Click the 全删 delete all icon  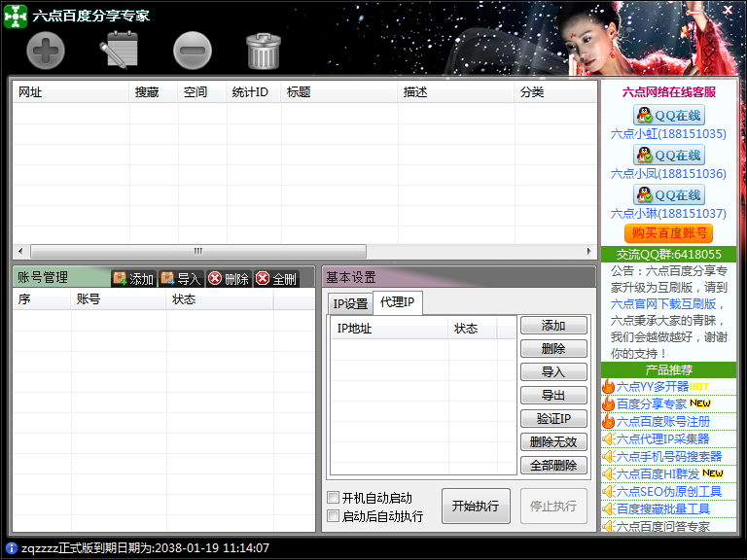[276, 279]
